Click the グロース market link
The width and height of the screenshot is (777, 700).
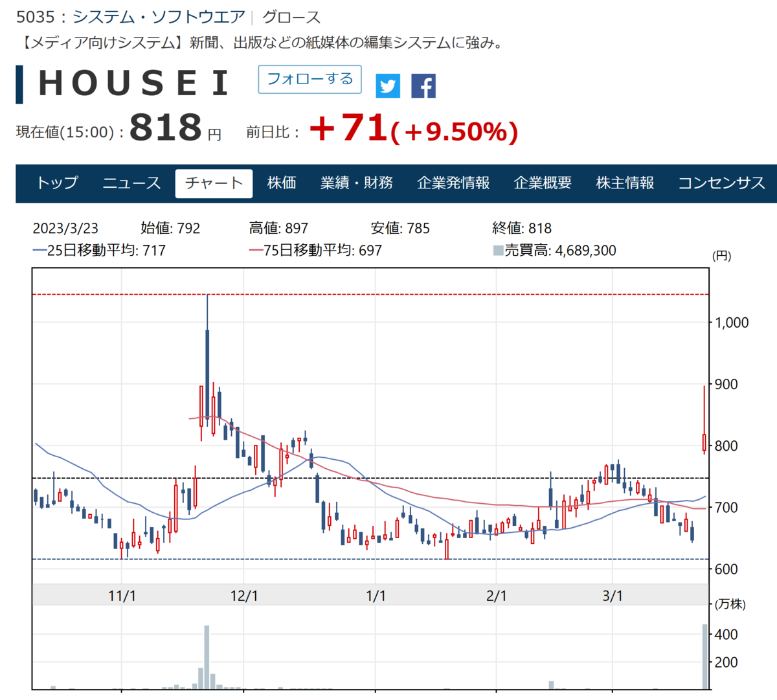(x=291, y=17)
